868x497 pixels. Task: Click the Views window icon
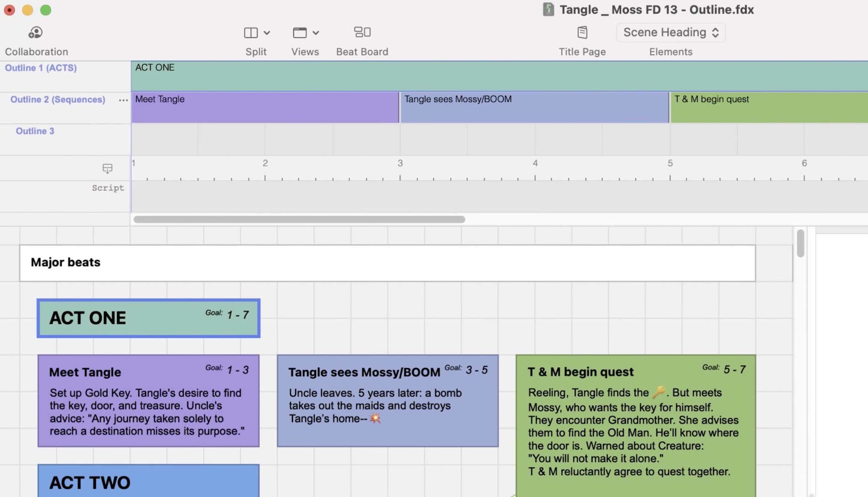pos(300,32)
